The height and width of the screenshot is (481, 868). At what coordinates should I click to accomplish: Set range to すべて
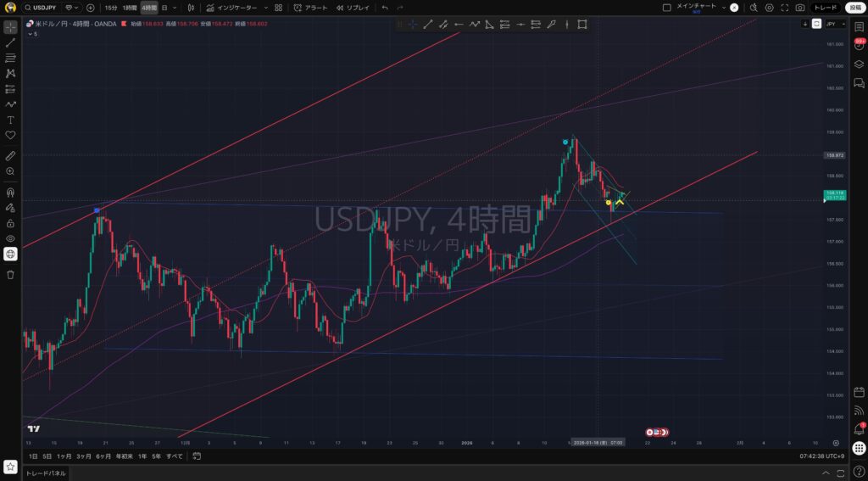(x=175, y=456)
